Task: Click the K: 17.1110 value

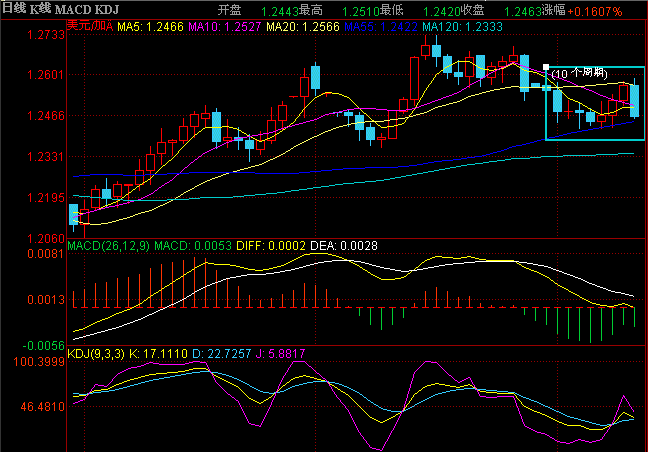Action: point(158,354)
